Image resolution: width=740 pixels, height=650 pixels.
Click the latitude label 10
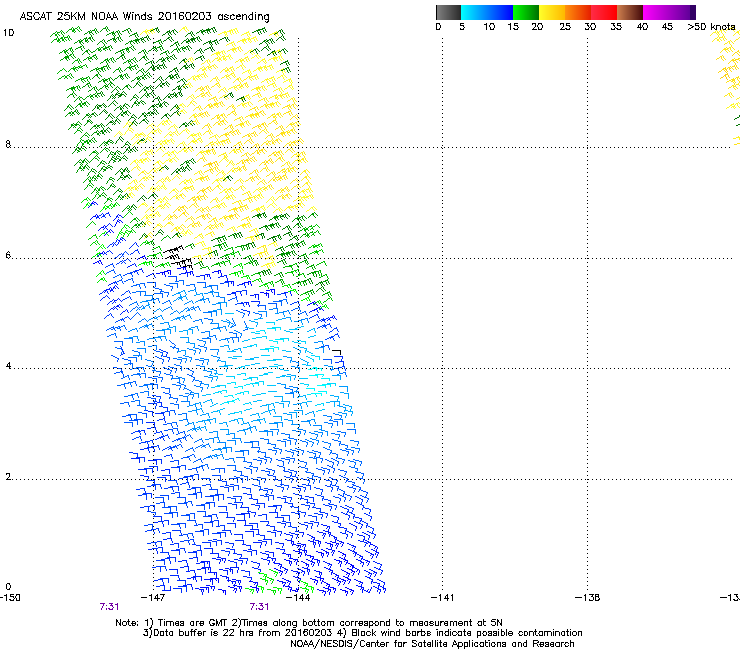coord(8,33)
